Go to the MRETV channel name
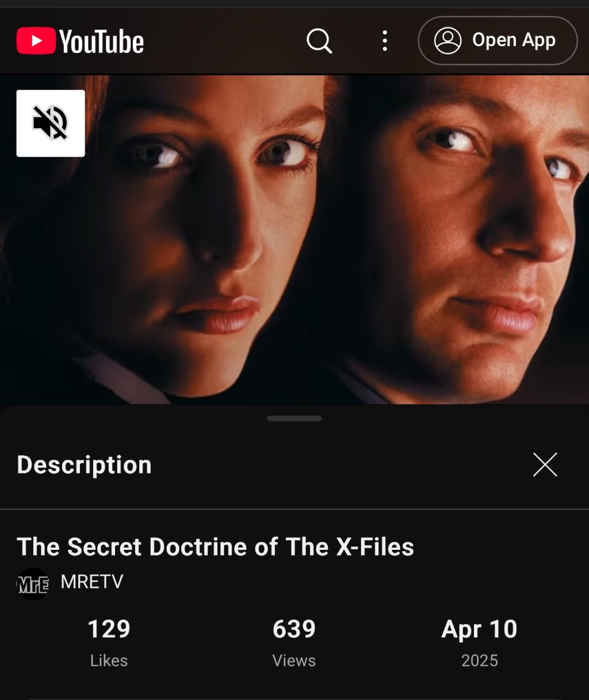 [x=92, y=582]
